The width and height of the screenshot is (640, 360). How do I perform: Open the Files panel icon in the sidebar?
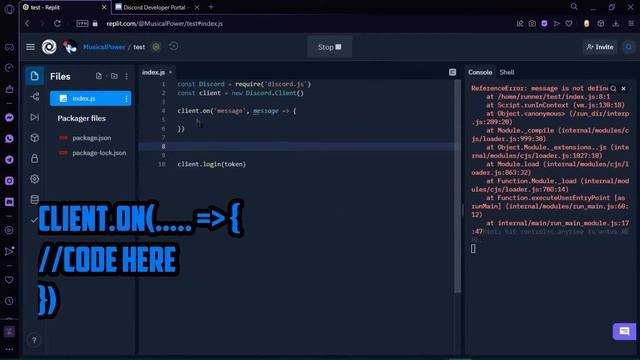(x=35, y=76)
